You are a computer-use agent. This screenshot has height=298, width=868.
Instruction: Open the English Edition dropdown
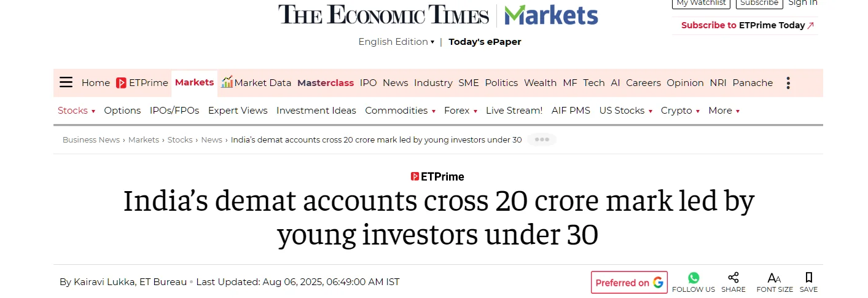point(396,42)
